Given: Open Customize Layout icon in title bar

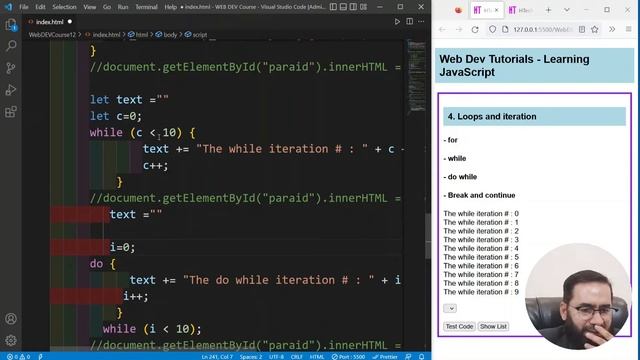Looking at the screenshot, I should [363, 7].
